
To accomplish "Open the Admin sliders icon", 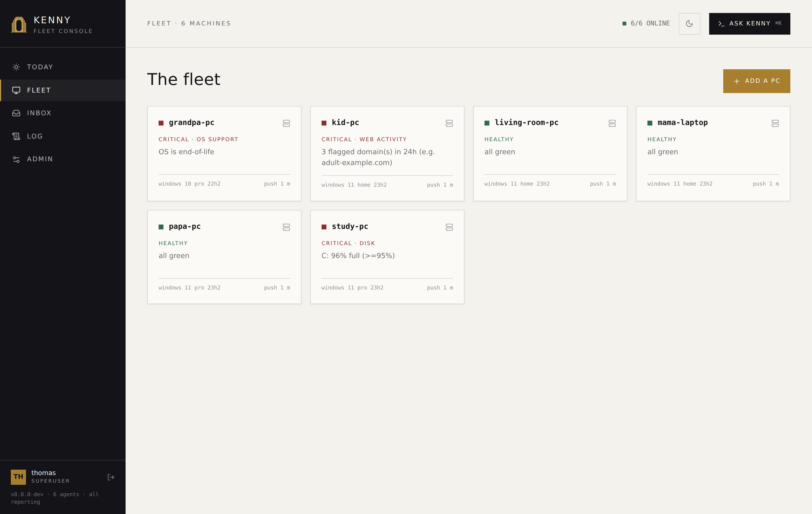I will pos(16,159).
